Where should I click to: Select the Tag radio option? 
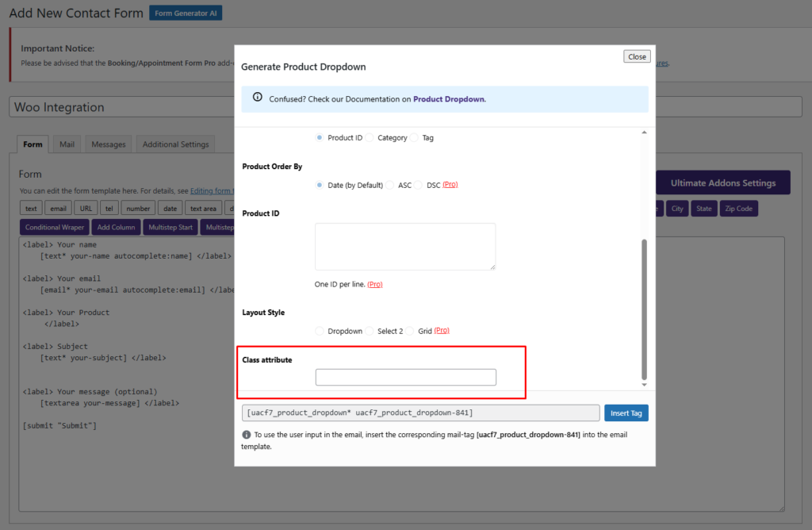[414, 138]
